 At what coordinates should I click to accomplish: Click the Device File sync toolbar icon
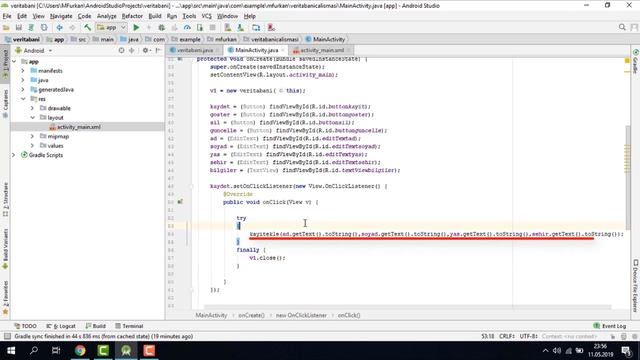click(256, 28)
